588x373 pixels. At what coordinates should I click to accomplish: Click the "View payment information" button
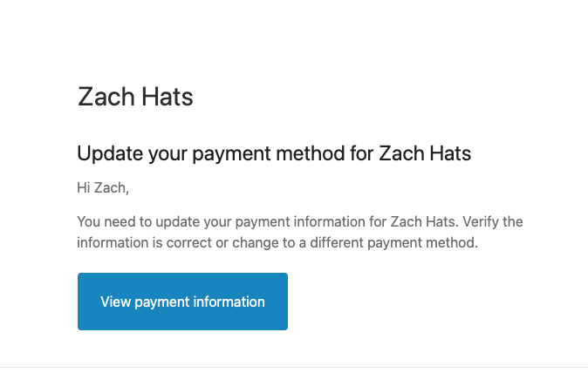[x=182, y=302]
